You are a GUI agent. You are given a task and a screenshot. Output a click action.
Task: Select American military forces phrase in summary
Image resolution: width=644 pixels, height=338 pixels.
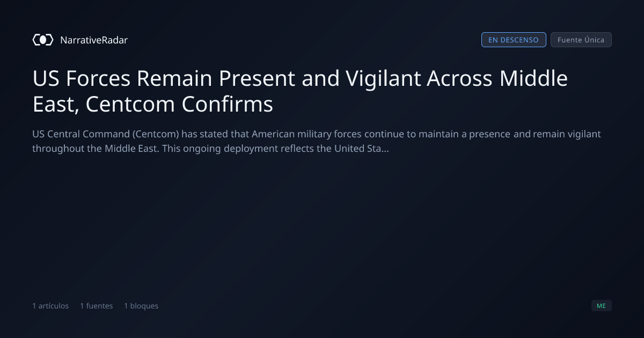click(307, 134)
